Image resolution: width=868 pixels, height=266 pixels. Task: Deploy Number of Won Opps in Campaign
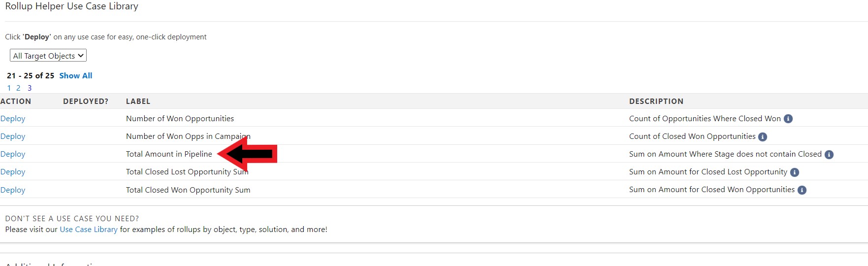tap(13, 136)
